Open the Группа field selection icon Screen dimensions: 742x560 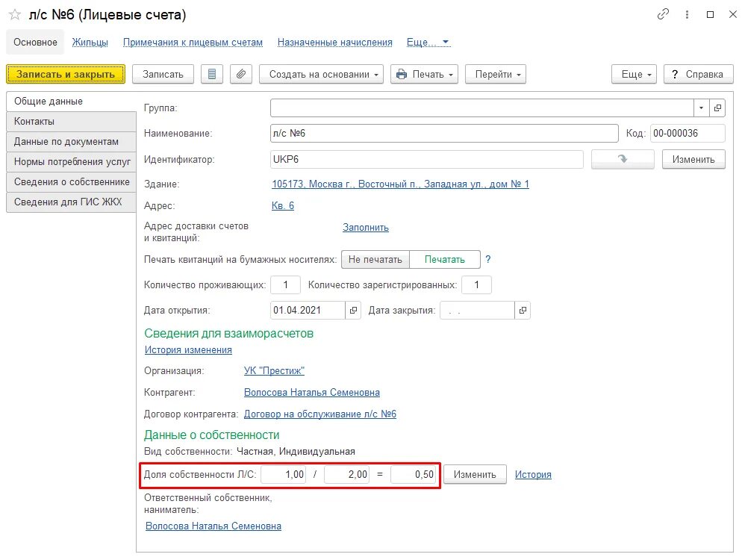[x=717, y=108]
